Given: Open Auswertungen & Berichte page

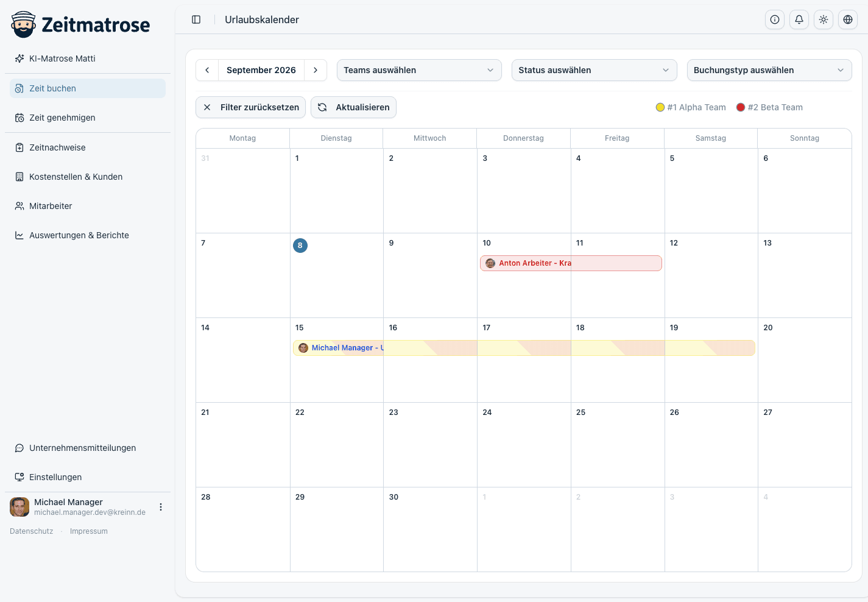Looking at the screenshot, I should tap(88, 235).
